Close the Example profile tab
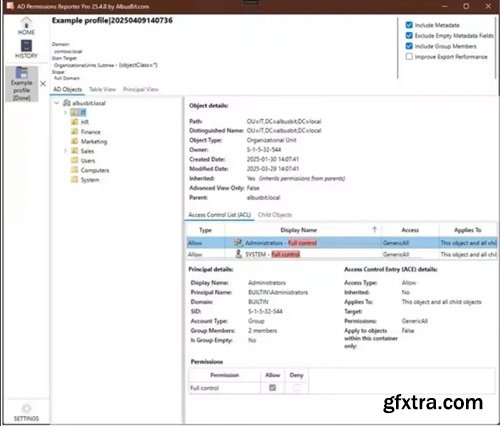Image resolution: width=500 pixels, height=426 pixels. click(43, 84)
